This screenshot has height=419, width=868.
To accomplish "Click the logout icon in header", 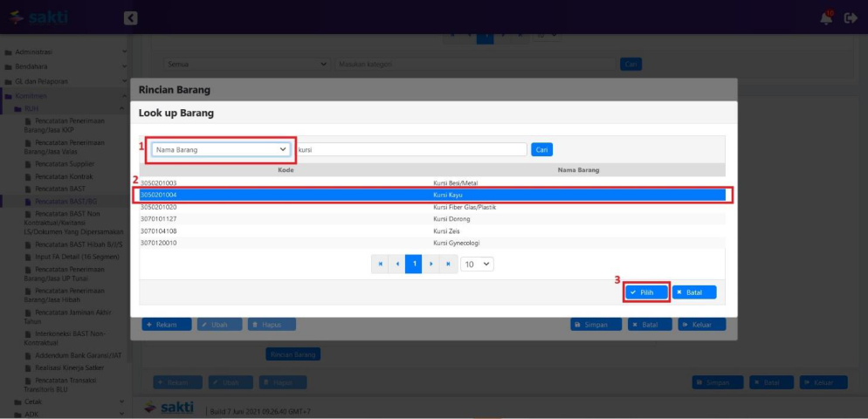I will 851,17.
